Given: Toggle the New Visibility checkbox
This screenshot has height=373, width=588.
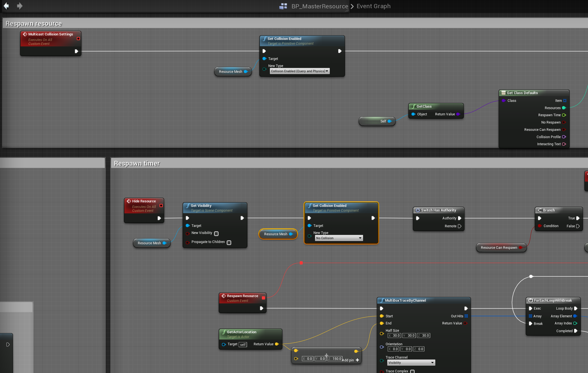Looking at the screenshot, I should click(216, 234).
